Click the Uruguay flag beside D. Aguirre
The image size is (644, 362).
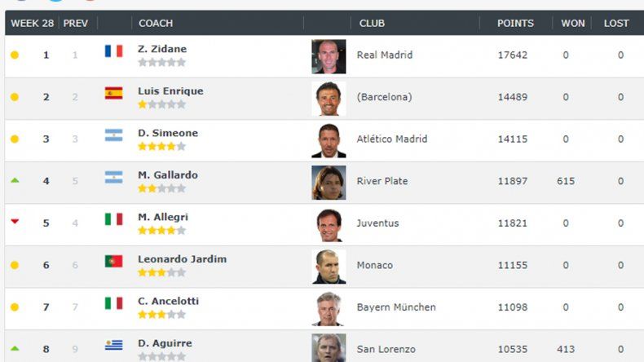click(x=113, y=346)
